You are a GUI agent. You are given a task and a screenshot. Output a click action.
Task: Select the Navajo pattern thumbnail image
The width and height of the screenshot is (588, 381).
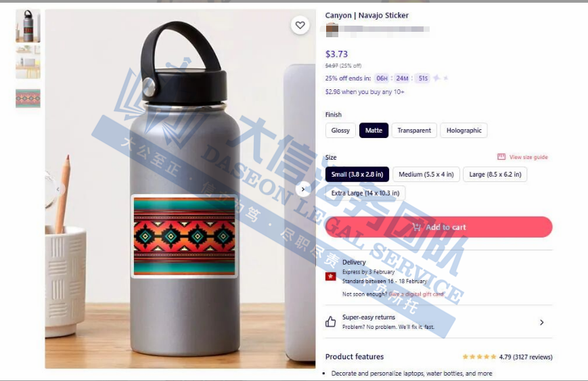[x=28, y=98]
